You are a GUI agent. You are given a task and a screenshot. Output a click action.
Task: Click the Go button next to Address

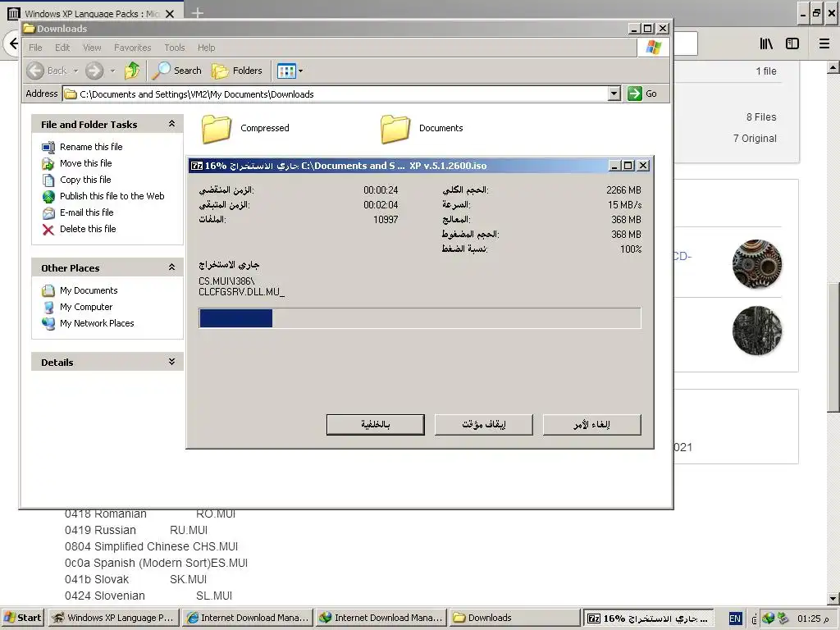click(643, 94)
